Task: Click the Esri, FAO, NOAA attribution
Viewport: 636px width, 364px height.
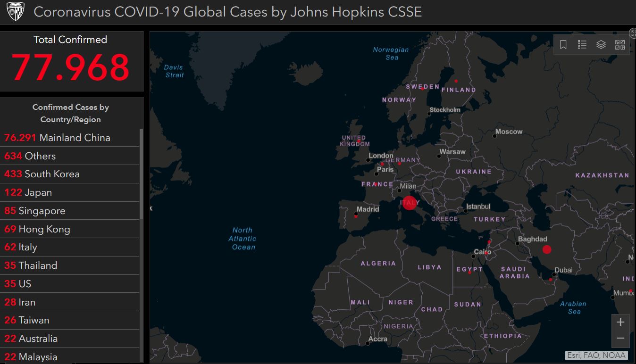Action: (596, 356)
